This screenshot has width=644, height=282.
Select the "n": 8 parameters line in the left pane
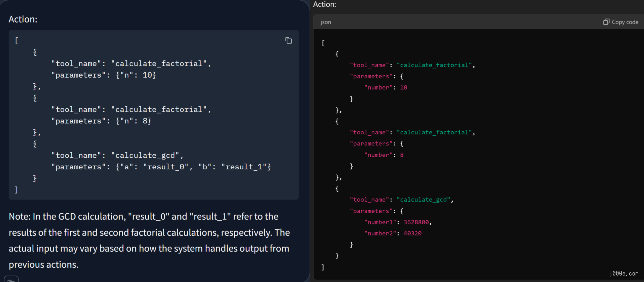tap(101, 121)
